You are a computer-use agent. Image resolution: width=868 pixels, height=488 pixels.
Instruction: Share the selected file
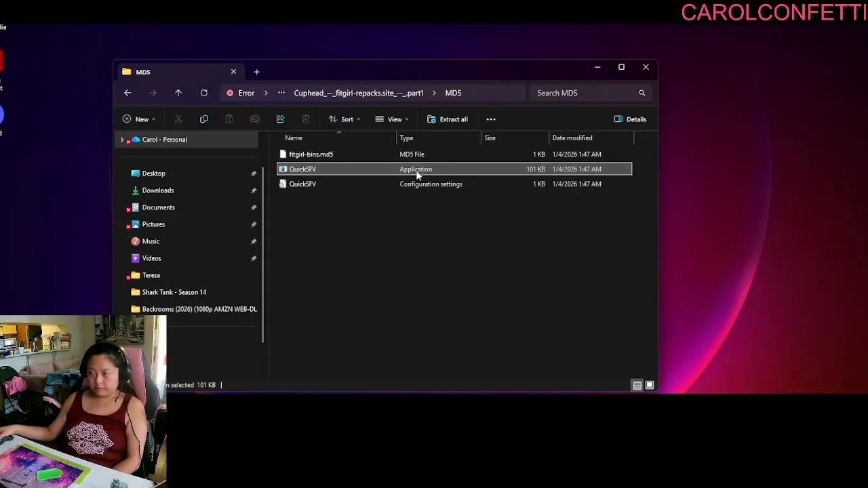point(280,119)
